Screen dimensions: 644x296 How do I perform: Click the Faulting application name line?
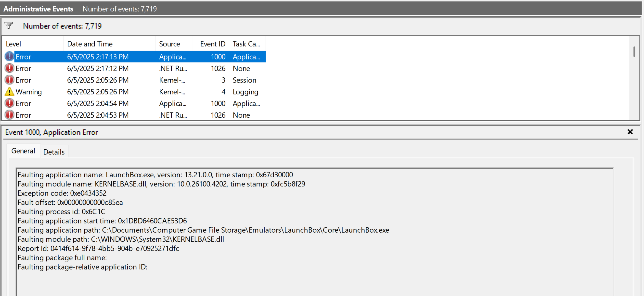coord(155,175)
